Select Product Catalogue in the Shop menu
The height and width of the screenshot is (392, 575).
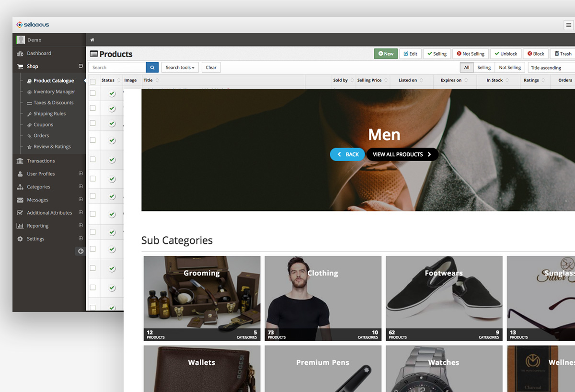[54, 81]
